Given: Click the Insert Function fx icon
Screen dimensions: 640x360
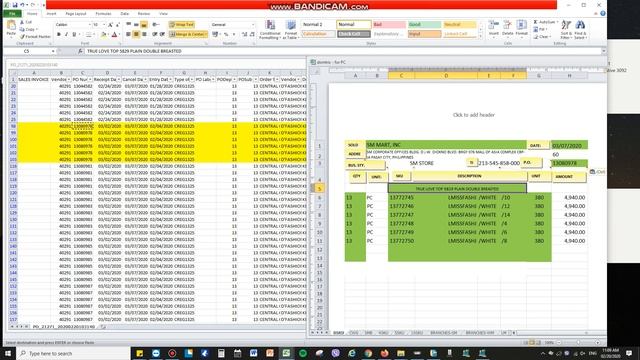Looking at the screenshot, I should (x=80, y=51).
